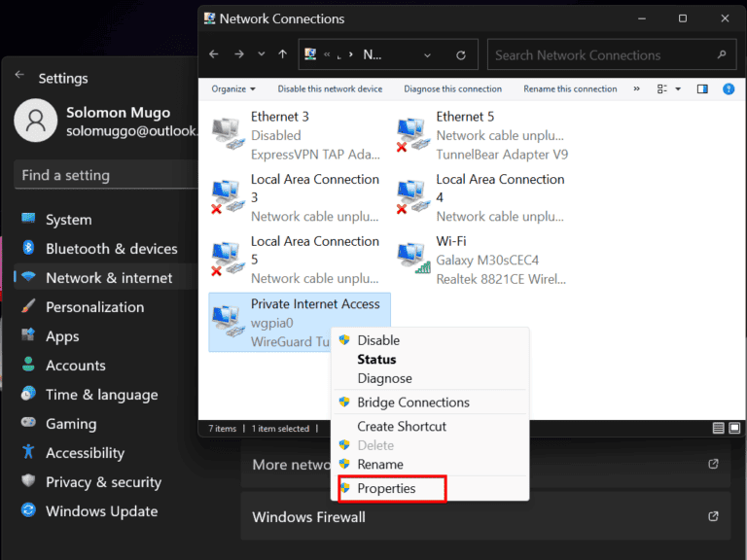Expand the toolbar overflow chevron
The height and width of the screenshot is (560, 747).
click(637, 88)
